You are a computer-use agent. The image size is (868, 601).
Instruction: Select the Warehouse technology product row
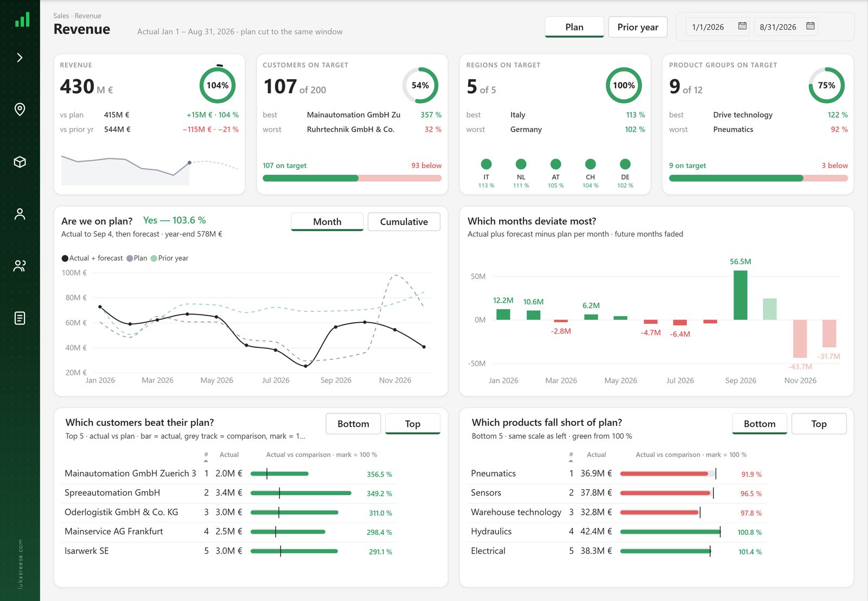616,513
